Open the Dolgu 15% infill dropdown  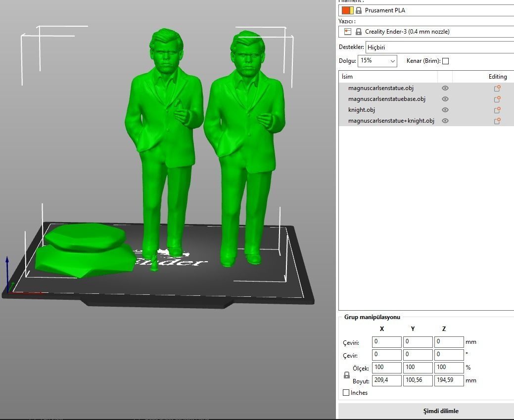pyautogui.click(x=377, y=61)
